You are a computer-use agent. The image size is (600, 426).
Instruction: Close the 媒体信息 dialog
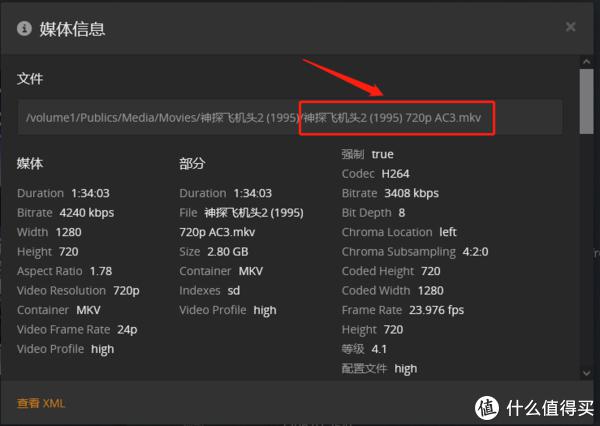click(571, 27)
